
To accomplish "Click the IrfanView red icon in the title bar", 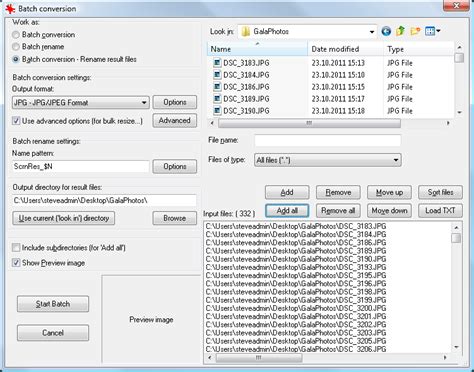I will pos(10,9).
